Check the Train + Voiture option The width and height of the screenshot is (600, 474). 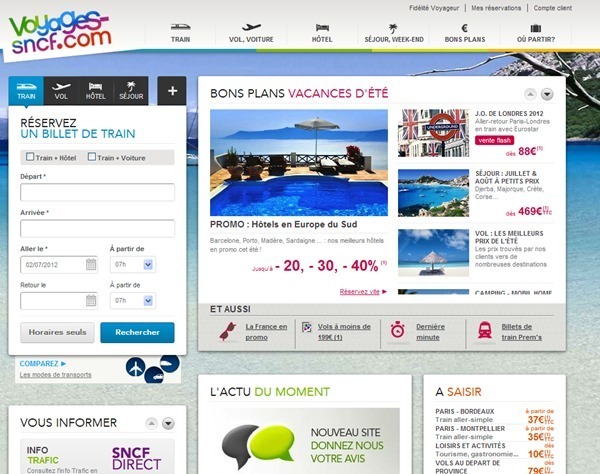tap(93, 157)
